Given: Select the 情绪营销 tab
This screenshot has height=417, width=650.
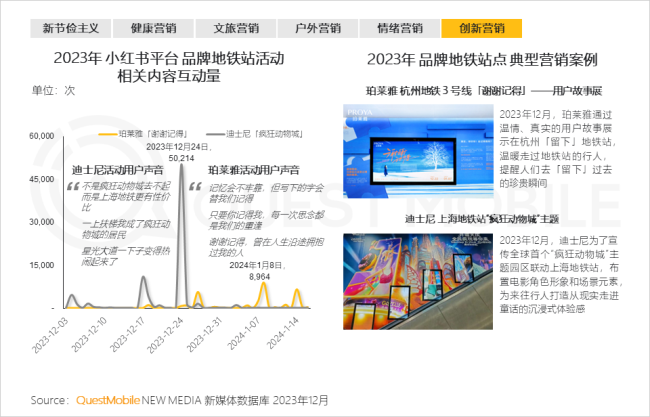Looking at the screenshot, I should 400,28.
